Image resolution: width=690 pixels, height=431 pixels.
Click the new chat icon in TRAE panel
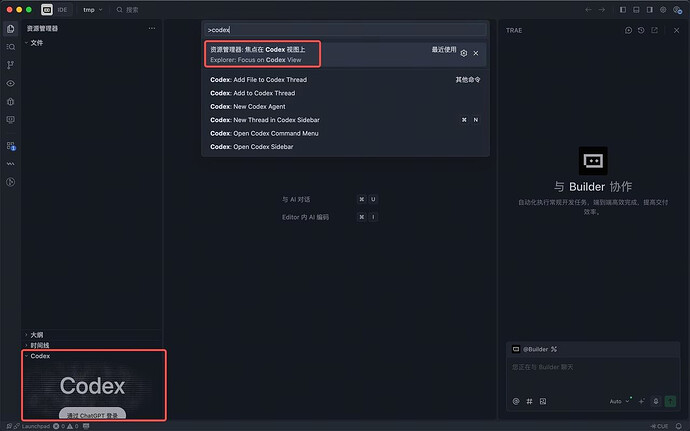[x=628, y=30]
